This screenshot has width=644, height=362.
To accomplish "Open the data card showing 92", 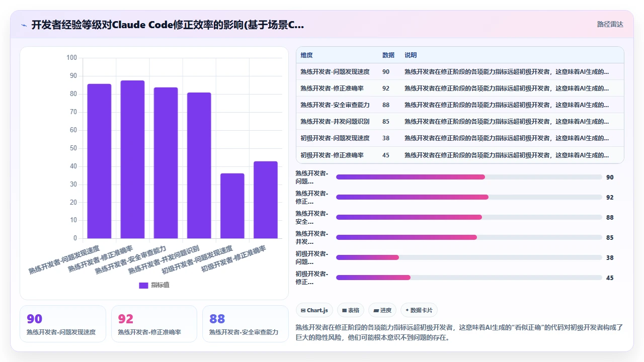I will click(154, 324).
